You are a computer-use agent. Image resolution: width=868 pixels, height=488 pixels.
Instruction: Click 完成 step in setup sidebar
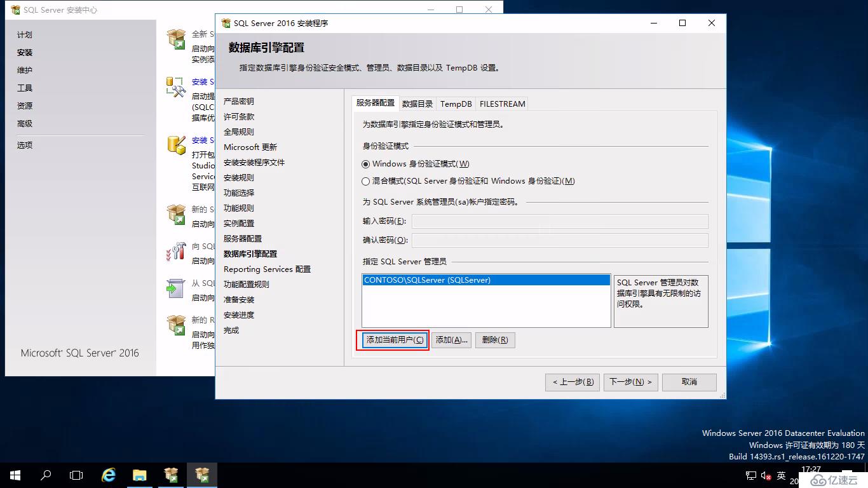(x=231, y=330)
